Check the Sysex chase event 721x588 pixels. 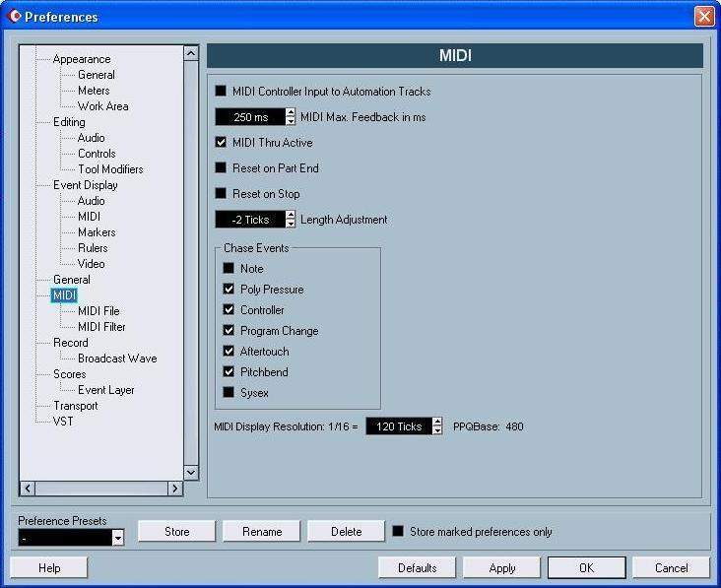click(229, 392)
